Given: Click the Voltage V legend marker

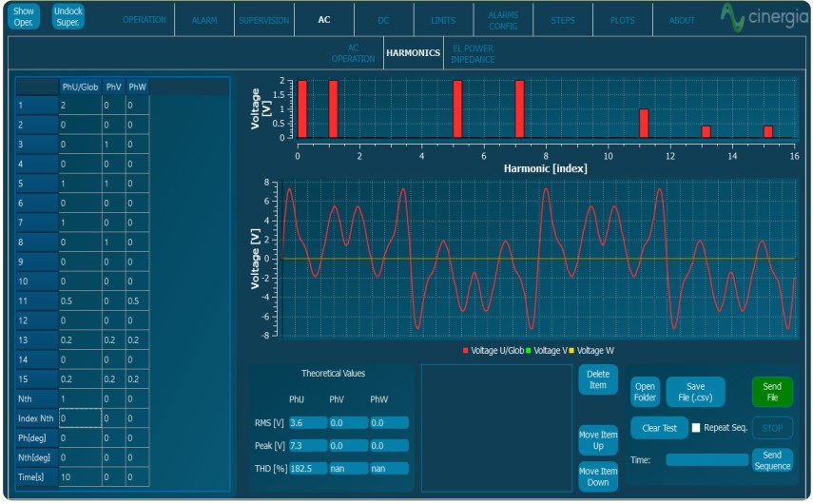Looking at the screenshot, I should click(x=529, y=351).
